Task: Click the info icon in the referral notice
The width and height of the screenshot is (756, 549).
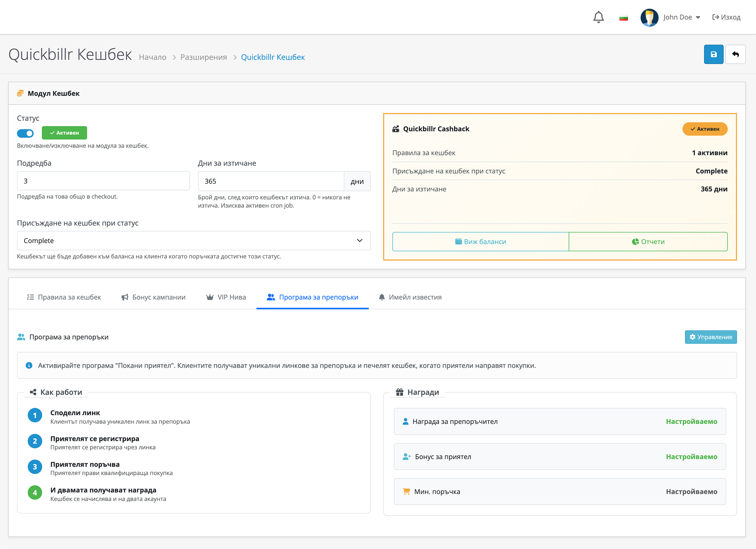Action: point(29,365)
